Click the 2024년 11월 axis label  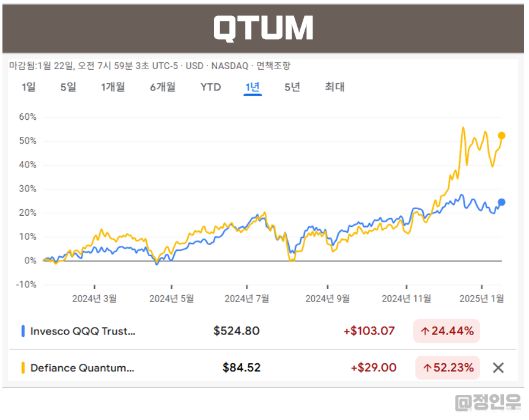point(407,298)
